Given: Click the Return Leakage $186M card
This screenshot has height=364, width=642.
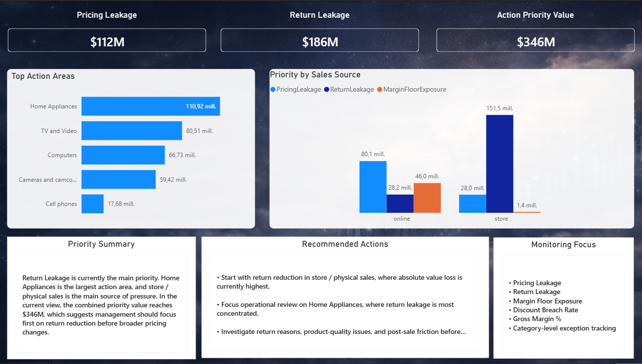Looking at the screenshot, I should point(319,40).
